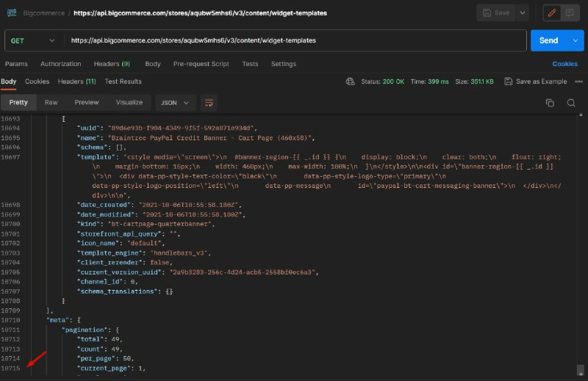Open the JSON format dropdown

(x=176, y=103)
